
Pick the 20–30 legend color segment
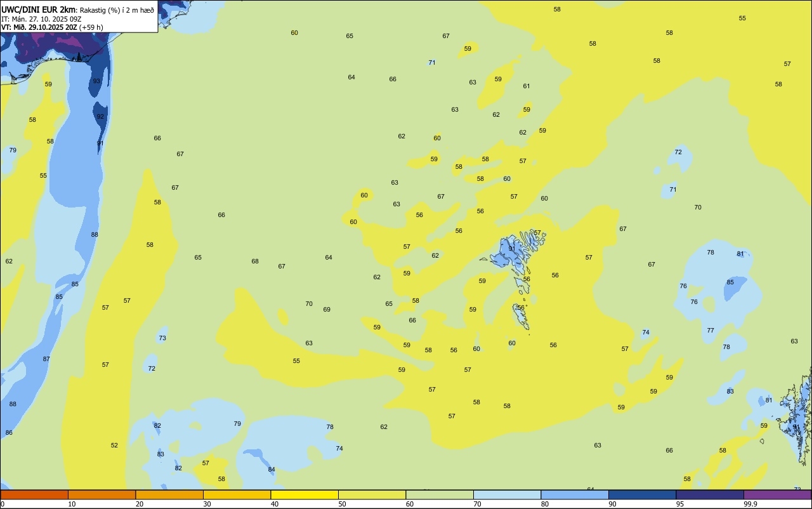[169, 494]
